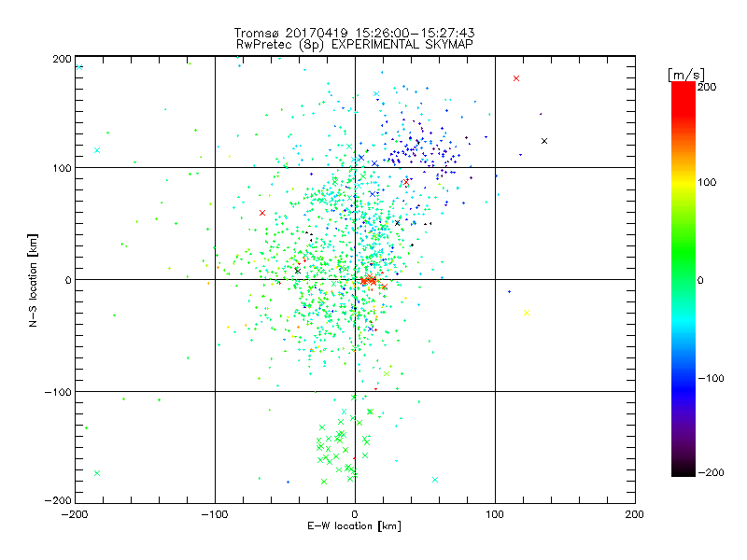
Task: Click the black bottom of the velocity colorbar
Action: 684,469
